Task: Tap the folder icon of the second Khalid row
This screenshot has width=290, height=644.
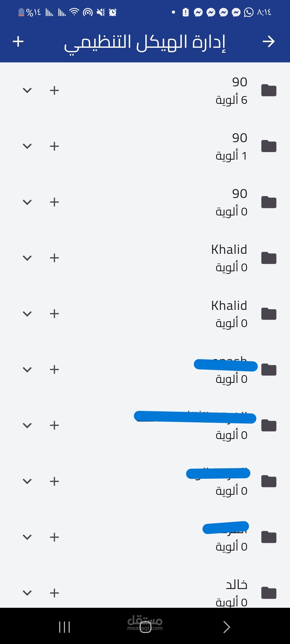Action: (x=269, y=314)
